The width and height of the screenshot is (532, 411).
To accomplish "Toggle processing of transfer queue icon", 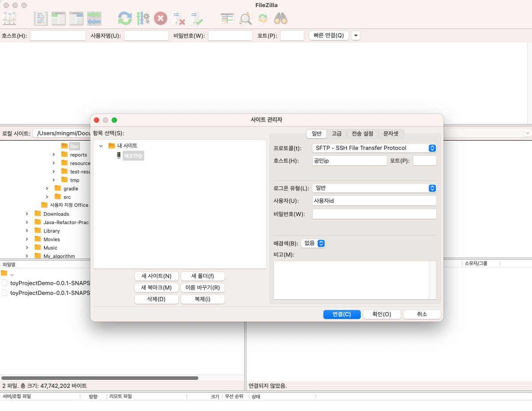I will click(x=143, y=18).
